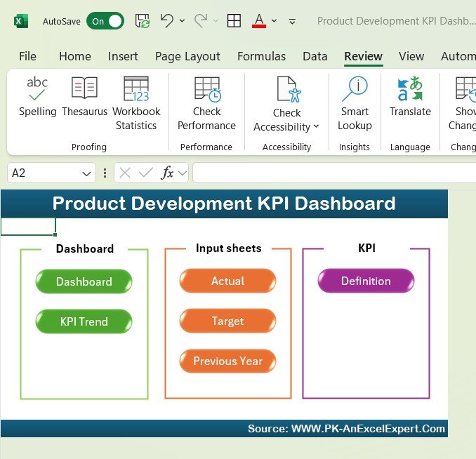Click the Name Box showing A2
Viewport: 476px width, 459px height.
point(44,173)
